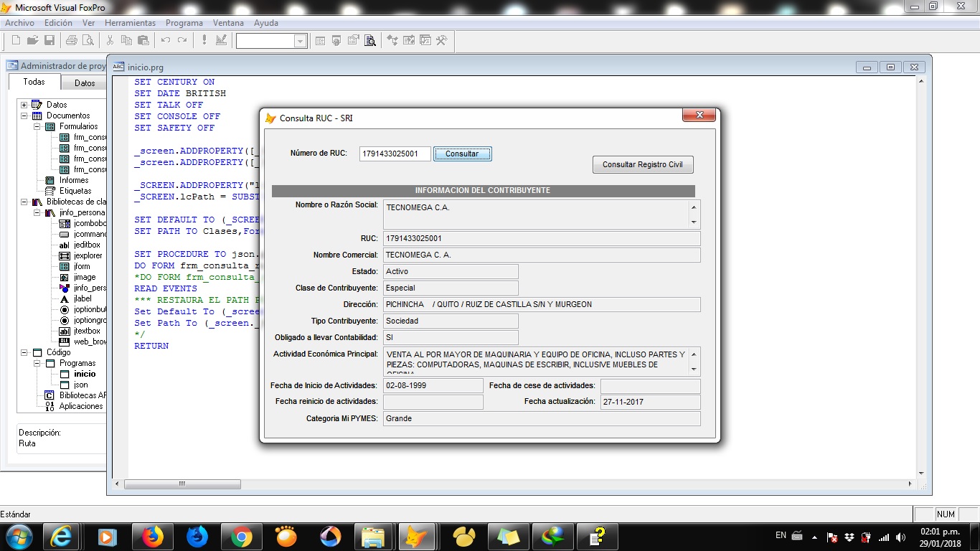Screen dimensions: 980x551
Task: Open the Object Browser toolbar icon
Action: click(x=409, y=41)
